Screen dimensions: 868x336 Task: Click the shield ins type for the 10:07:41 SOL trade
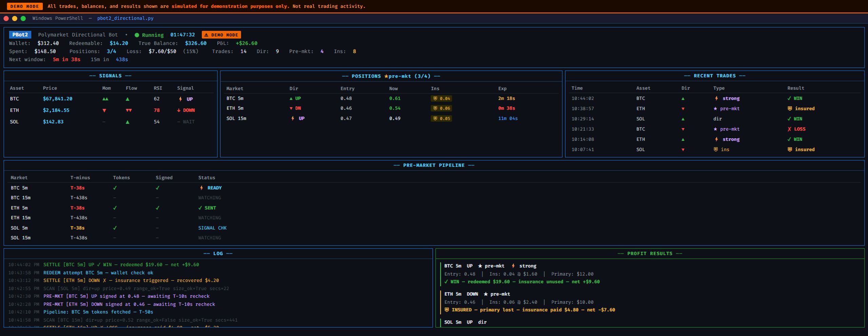click(721, 150)
